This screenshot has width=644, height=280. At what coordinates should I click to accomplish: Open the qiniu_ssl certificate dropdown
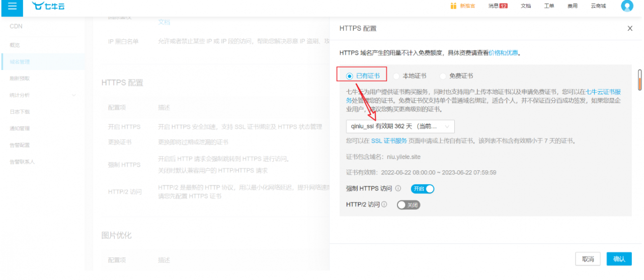(400, 126)
